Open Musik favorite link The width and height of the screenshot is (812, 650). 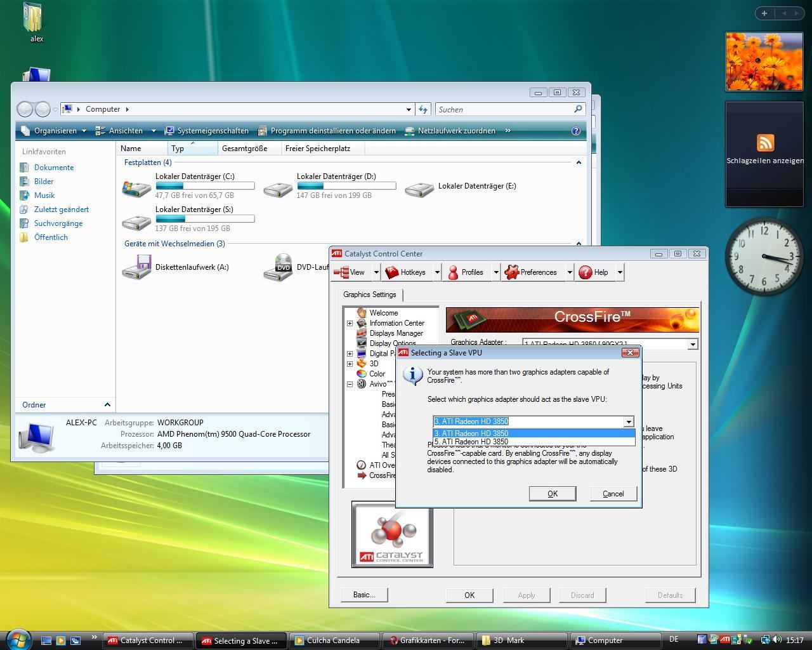[x=44, y=196]
